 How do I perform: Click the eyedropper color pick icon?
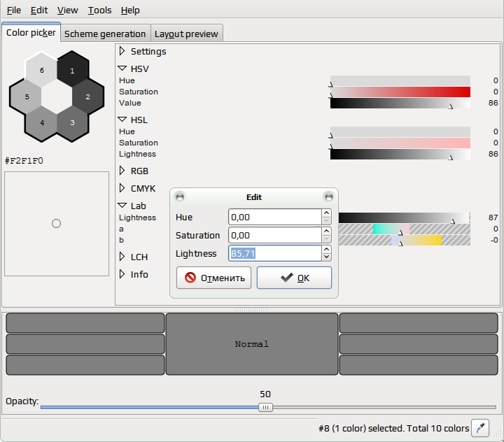click(480, 428)
